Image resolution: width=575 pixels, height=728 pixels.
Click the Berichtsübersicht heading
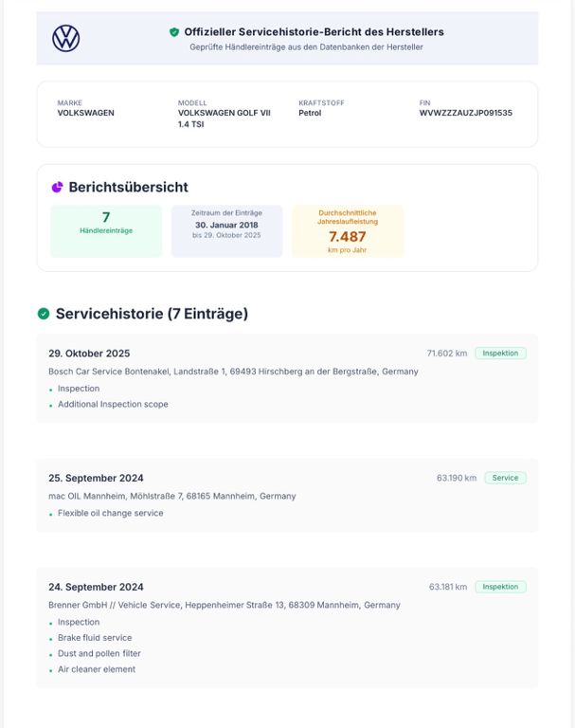pos(129,187)
